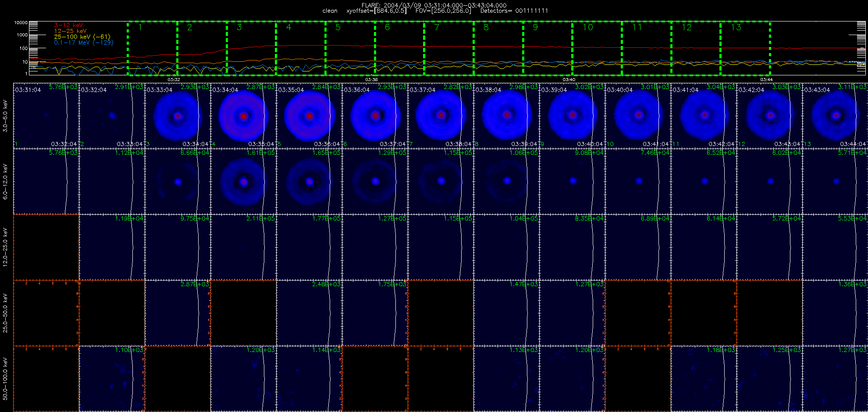Select interval 2 box on the light curve
This screenshot has height=412, width=868.
[202, 48]
